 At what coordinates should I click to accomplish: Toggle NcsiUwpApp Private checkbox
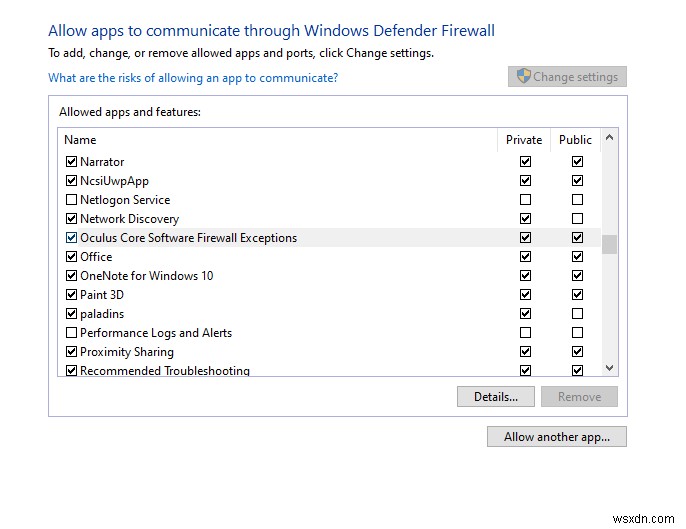coord(525,180)
